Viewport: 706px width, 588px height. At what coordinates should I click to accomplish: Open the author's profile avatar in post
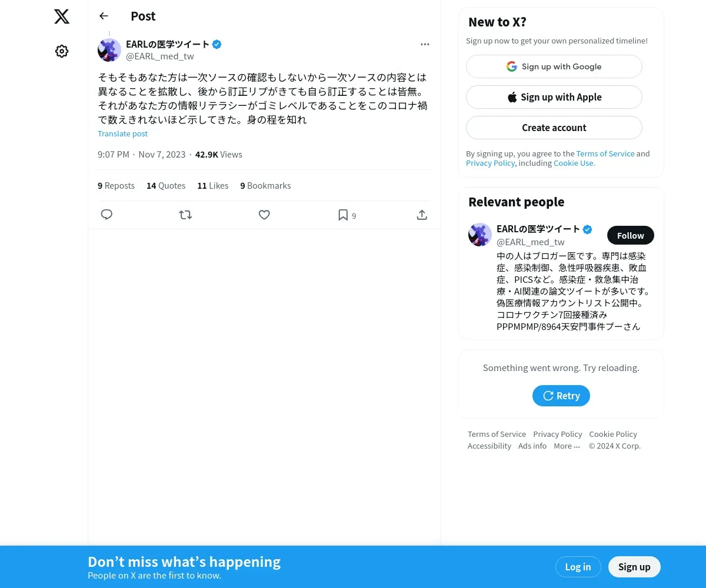pyautogui.click(x=109, y=50)
